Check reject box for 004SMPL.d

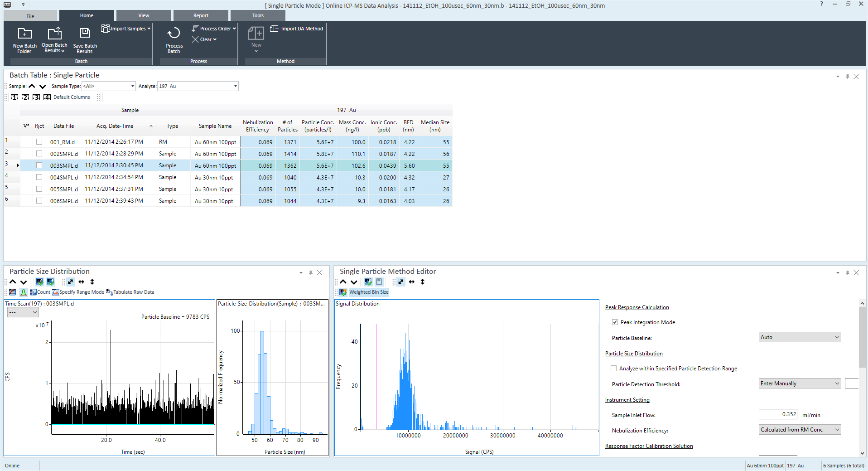pyautogui.click(x=39, y=177)
